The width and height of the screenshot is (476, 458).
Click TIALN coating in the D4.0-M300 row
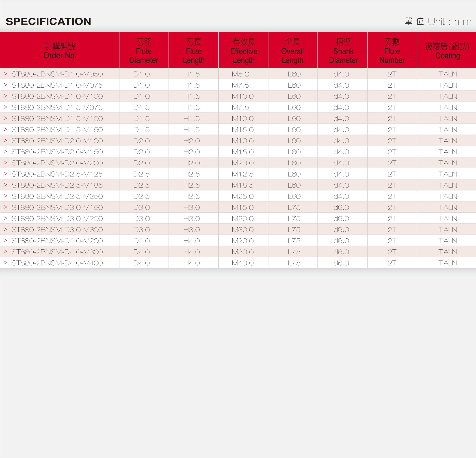coord(448,252)
